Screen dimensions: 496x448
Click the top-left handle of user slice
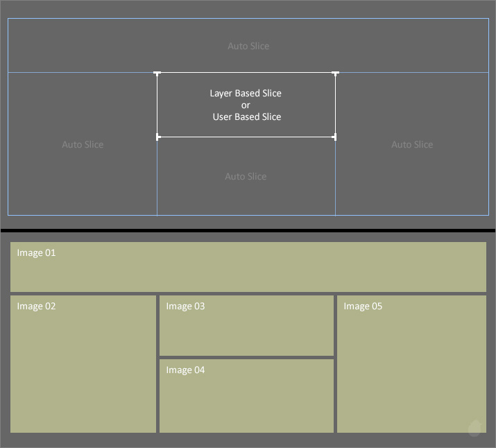[157, 73]
